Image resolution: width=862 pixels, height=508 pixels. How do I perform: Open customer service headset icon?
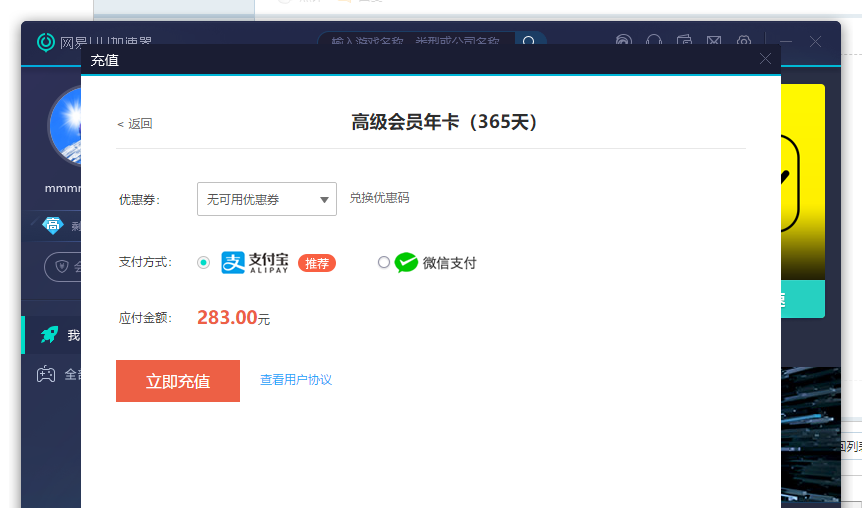click(654, 42)
